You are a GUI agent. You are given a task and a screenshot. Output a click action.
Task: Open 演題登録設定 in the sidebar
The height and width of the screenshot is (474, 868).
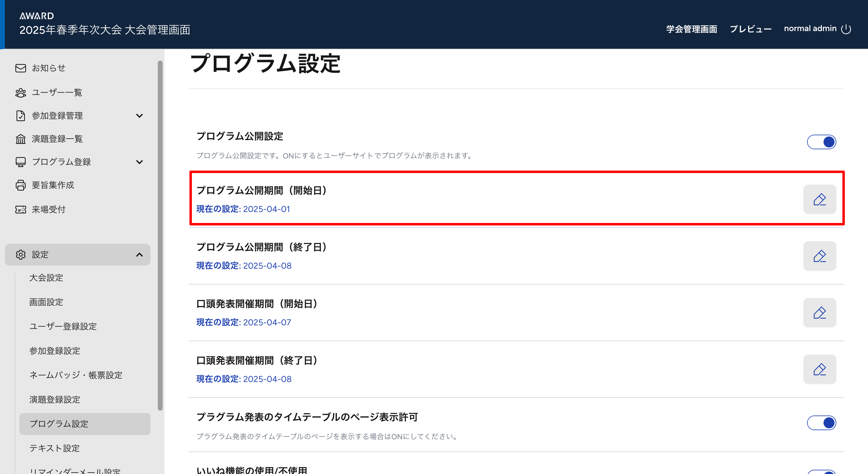[55, 399]
